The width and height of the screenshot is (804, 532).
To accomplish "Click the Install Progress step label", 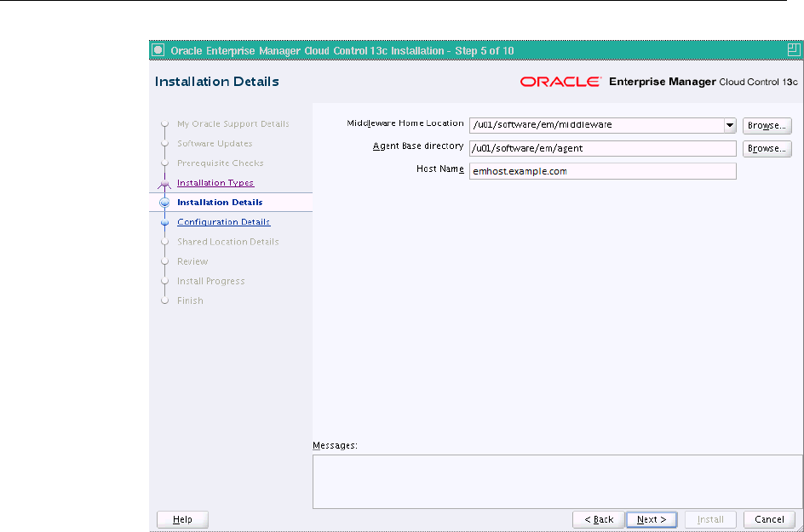I will click(210, 281).
